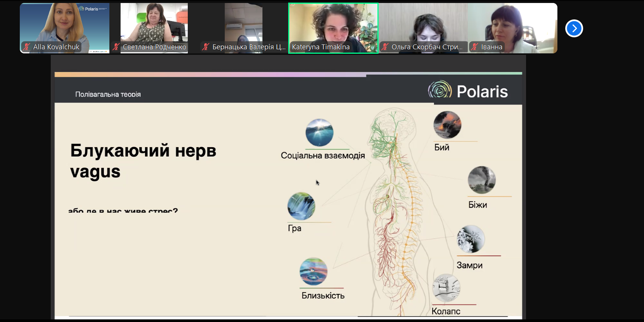Click Бернацька Валерія's muted microphone icon

(x=206, y=47)
